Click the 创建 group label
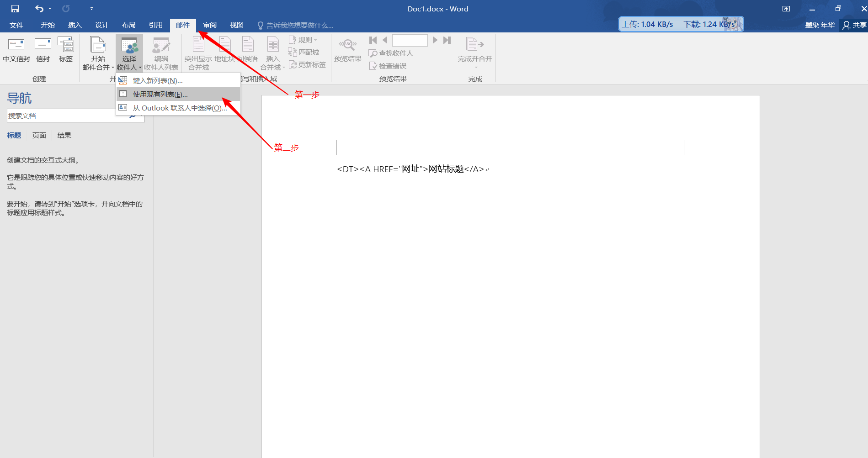Image resolution: width=868 pixels, height=458 pixels. click(39, 79)
